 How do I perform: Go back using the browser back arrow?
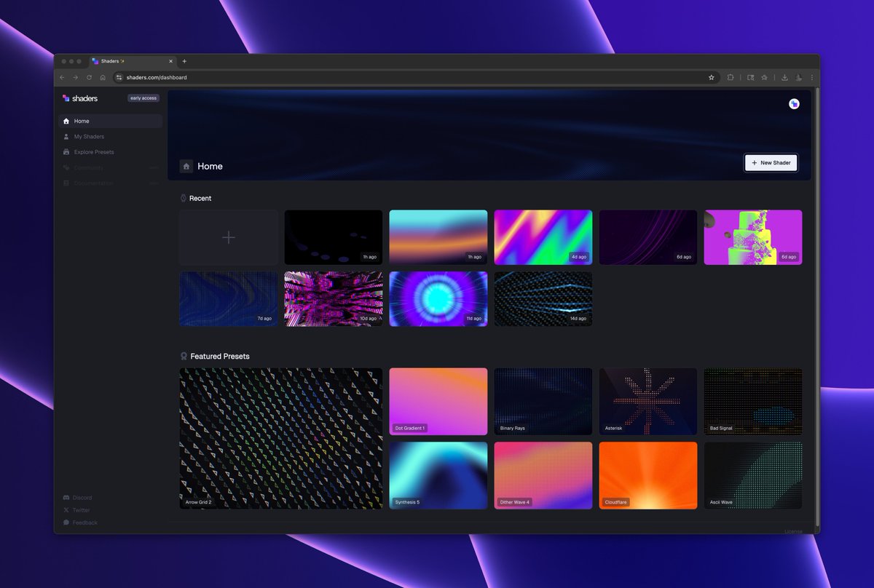[62, 77]
